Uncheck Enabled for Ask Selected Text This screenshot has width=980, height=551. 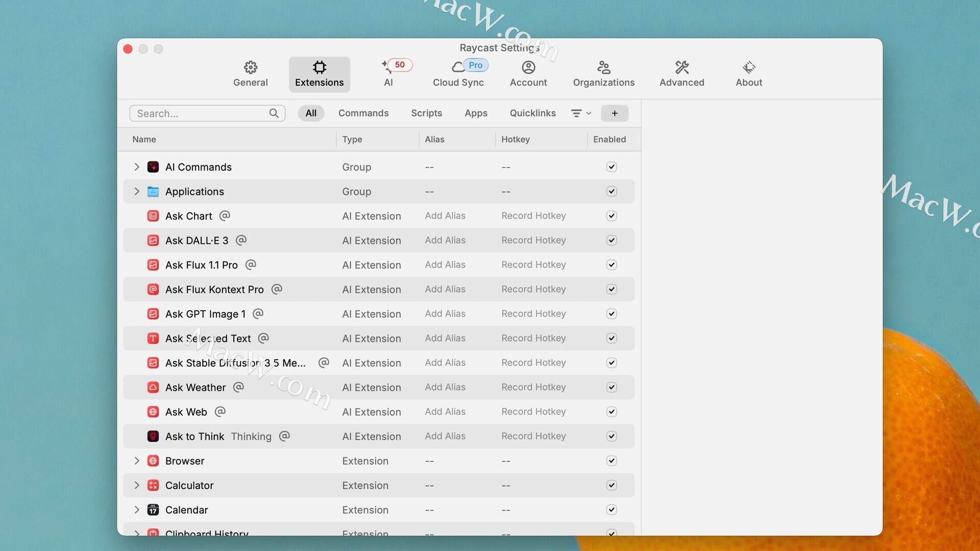[611, 338]
